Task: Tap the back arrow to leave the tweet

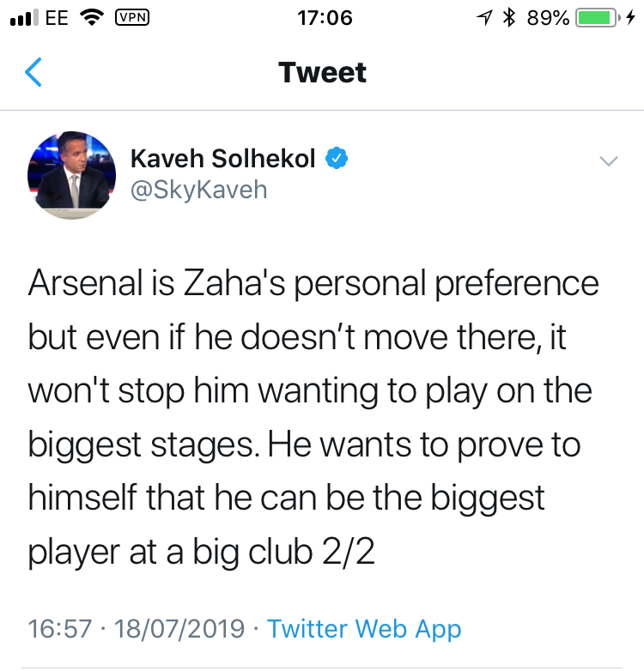Action: [x=33, y=73]
